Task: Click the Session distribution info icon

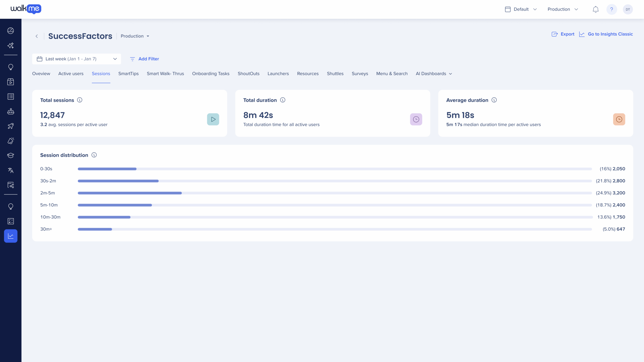Action: tap(94, 155)
